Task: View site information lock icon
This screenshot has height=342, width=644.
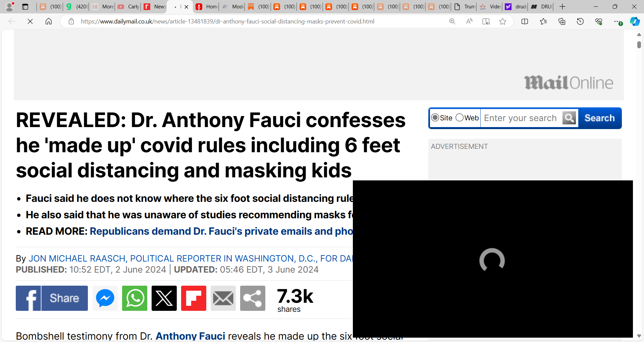Action: [x=71, y=21]
